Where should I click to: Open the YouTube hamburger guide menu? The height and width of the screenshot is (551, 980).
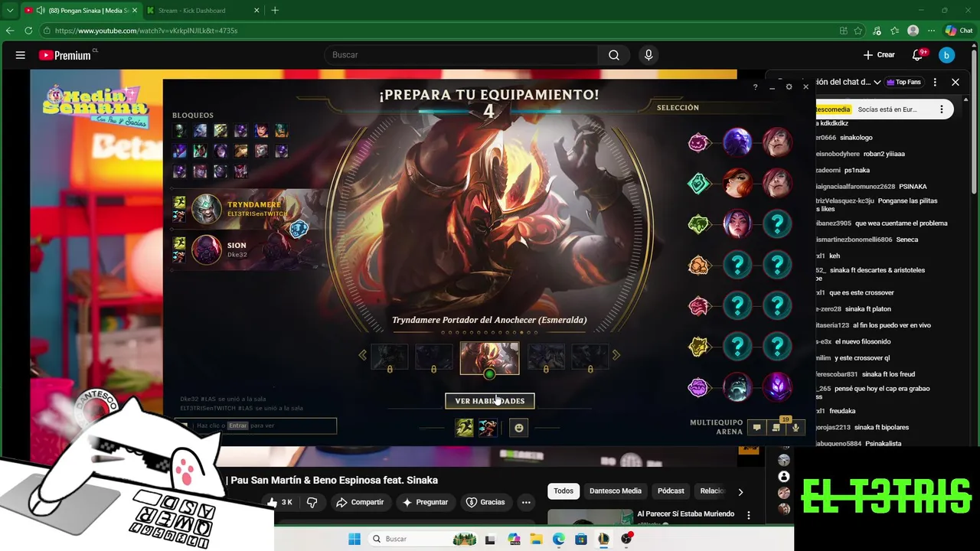point(21,55)
